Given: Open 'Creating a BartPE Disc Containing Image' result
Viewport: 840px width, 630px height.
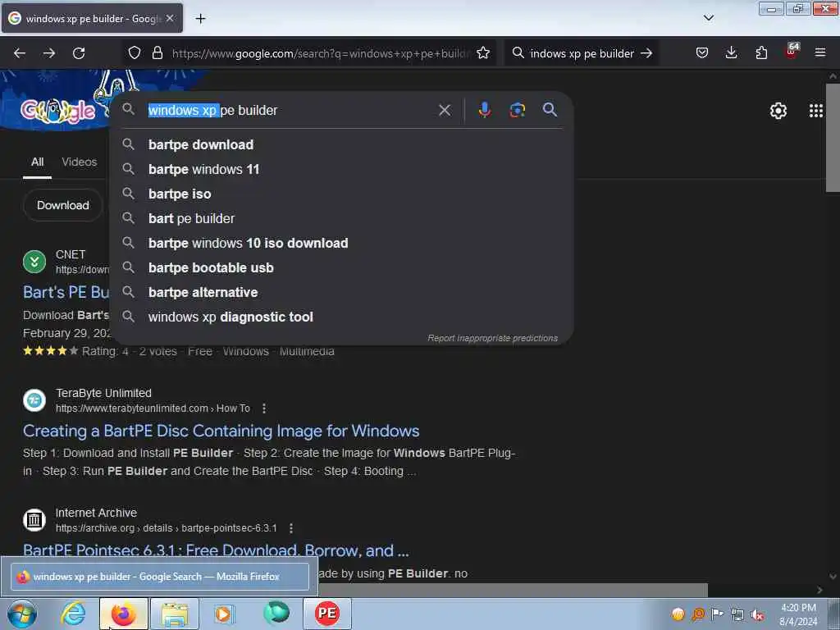Looking at the screenshot, I should pos(221,431).
